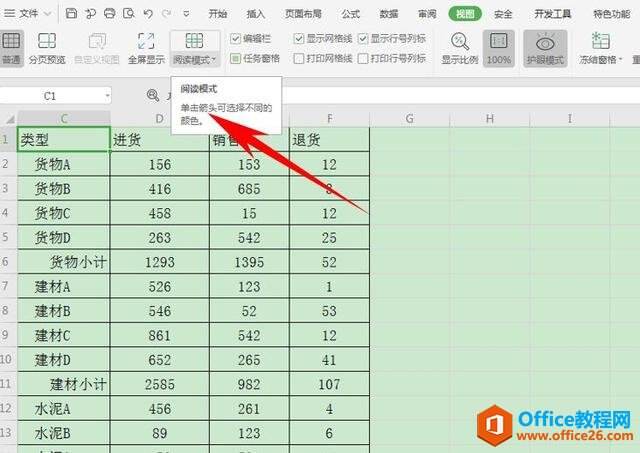
Task: Open the 安全 ribbon tab
Action: [x=503, y=14]
